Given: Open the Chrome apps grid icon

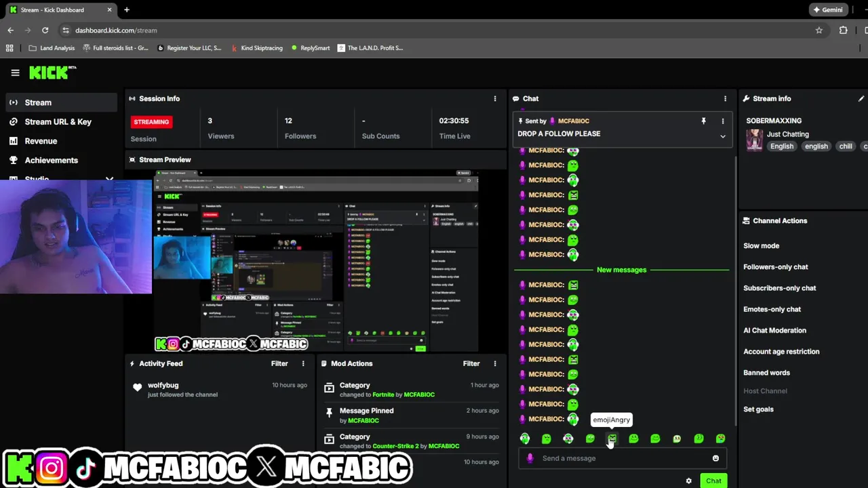Looking at the screenshot, I should 9,48.
